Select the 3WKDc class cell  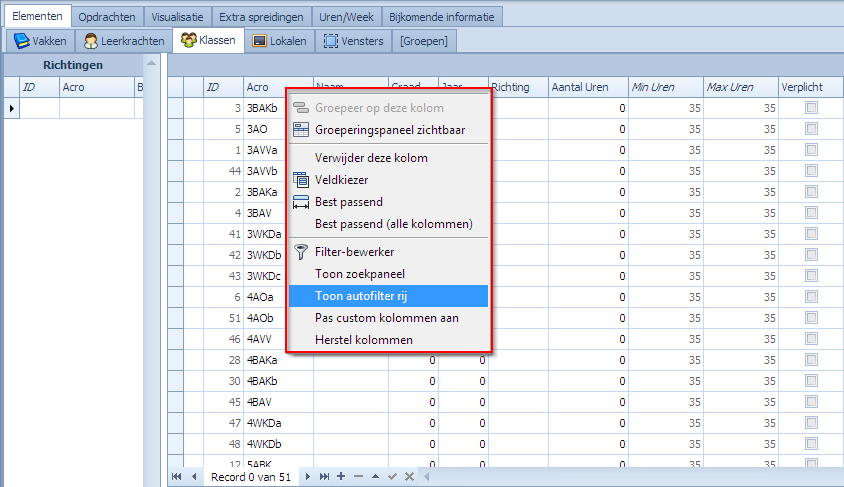tap(265, 276)
